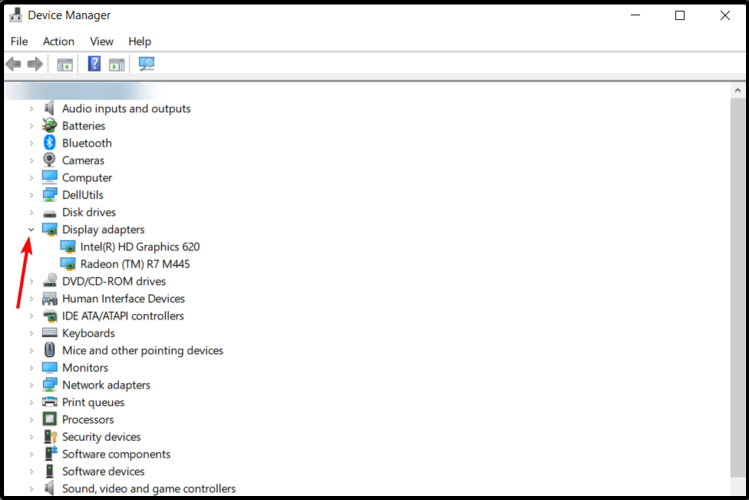Show/hide console tree toolbar icon

[x=65, y=64]
